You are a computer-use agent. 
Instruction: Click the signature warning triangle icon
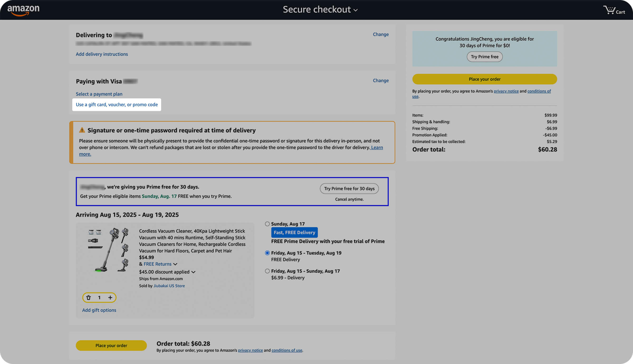pyautogui.click(x=82, y=130)
